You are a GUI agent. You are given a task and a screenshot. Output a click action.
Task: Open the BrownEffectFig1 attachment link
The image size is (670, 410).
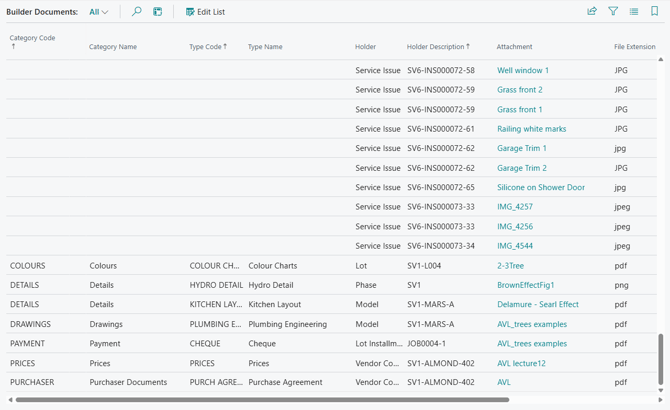pos(525,285)
